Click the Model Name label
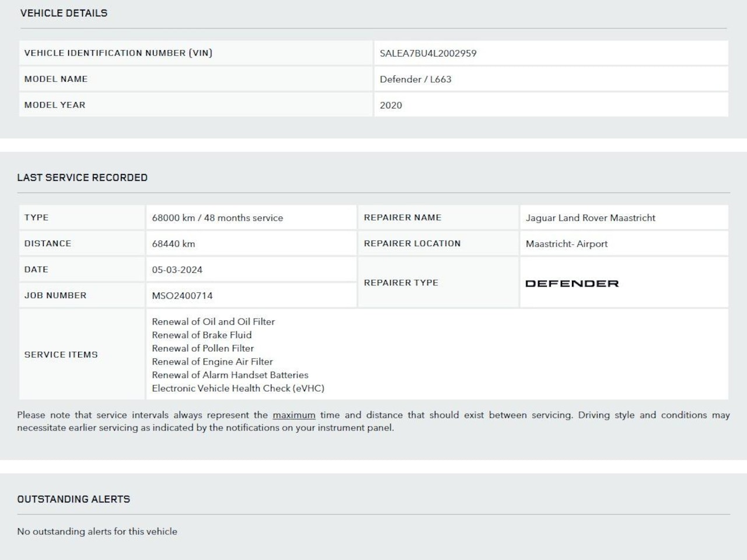 pos(56,79)
